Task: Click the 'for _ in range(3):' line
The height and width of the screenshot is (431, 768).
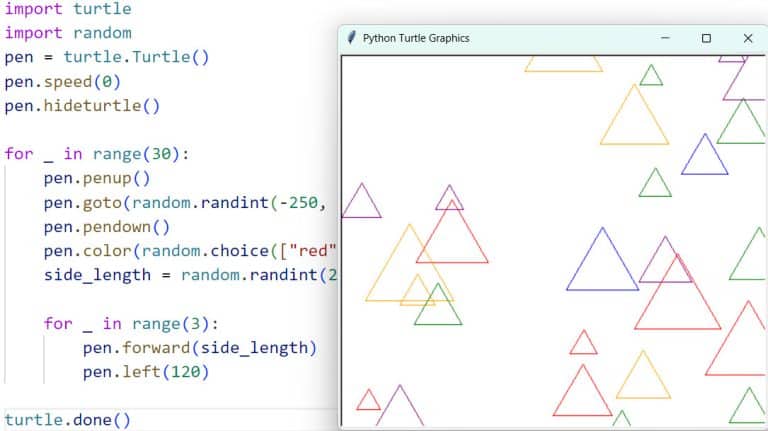Action: coord(131,324)
